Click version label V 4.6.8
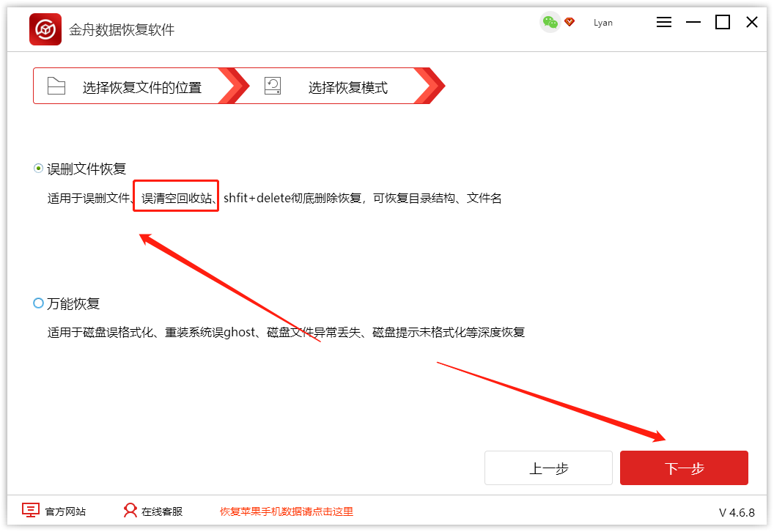774x532 pixels. click(737, 513)
